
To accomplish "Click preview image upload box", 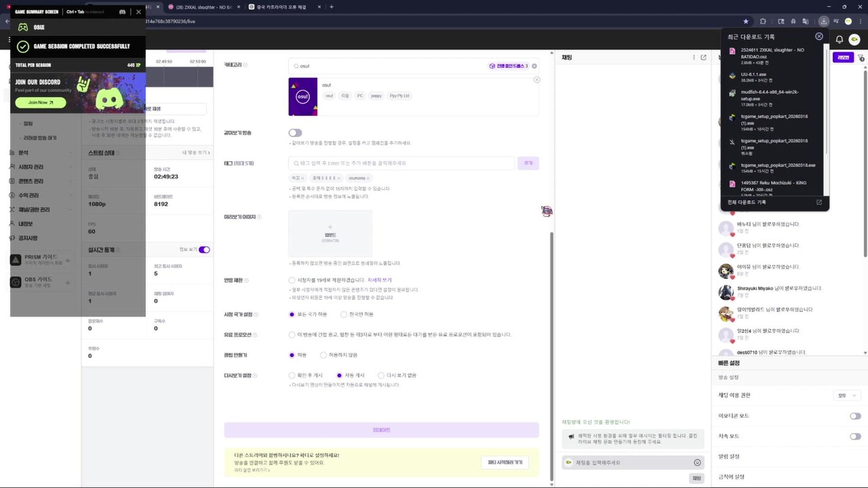I will (x=330, y=234).
